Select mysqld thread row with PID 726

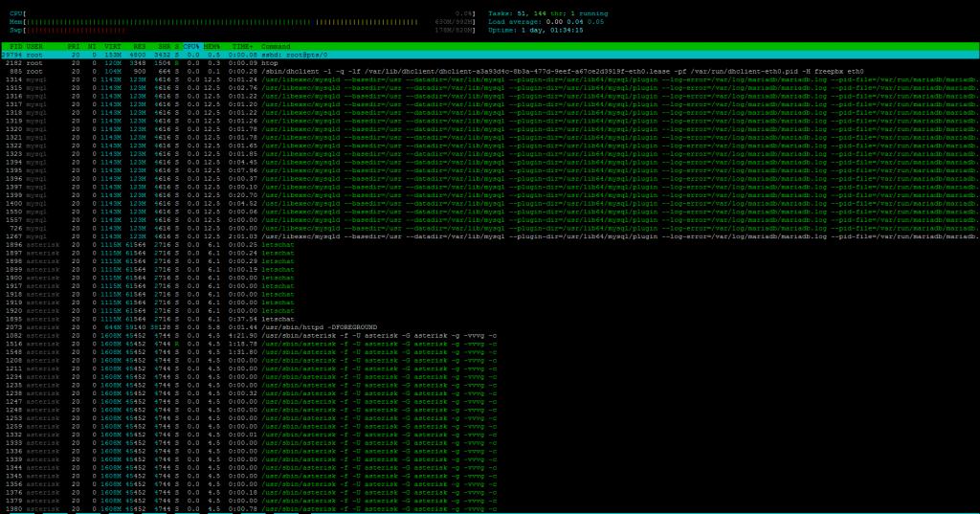pos(490,228)
